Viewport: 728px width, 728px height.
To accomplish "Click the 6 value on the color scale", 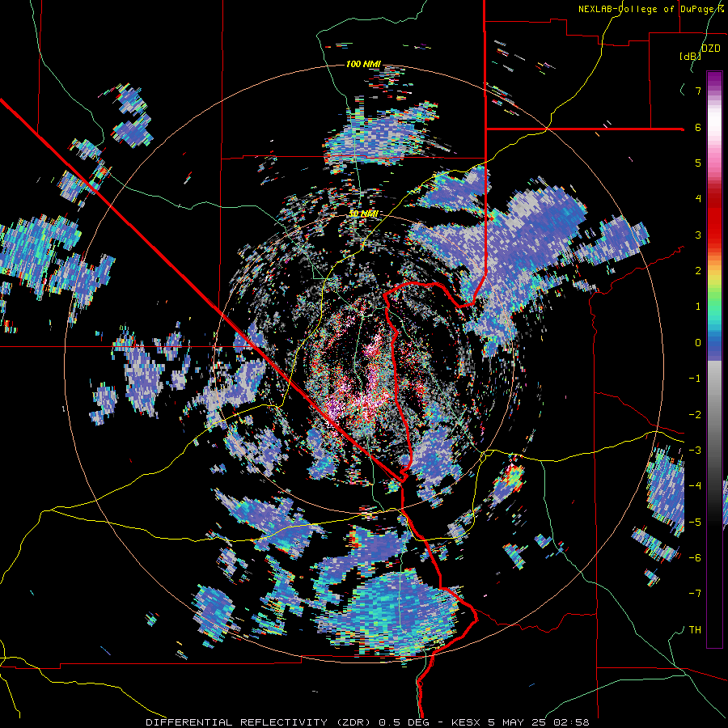I will point(698,127).
